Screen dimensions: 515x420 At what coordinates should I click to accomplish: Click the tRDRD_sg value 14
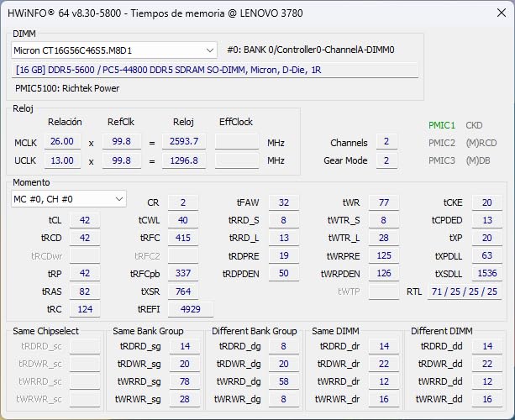(x=185, y=346)
